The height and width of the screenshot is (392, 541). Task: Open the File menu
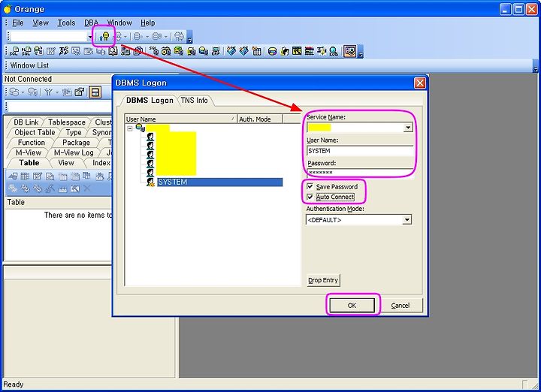[x=17, y=23]
